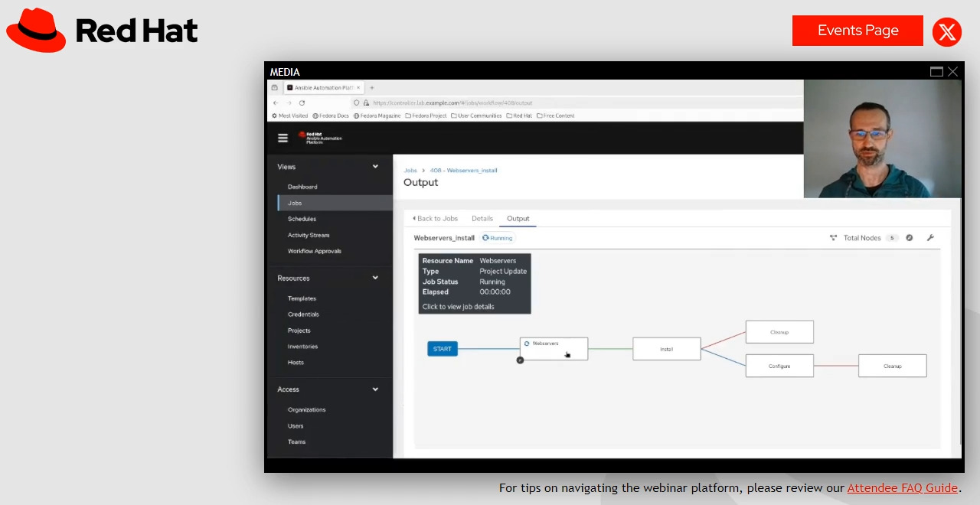Click the Events Page button
980x505 pixels.
click(857, 31)
